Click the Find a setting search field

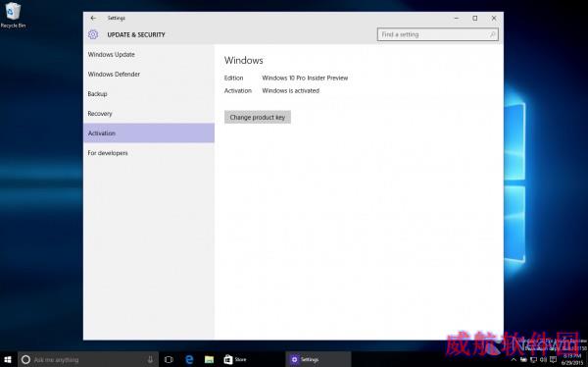pyautogui.click(x=438, y=34)
